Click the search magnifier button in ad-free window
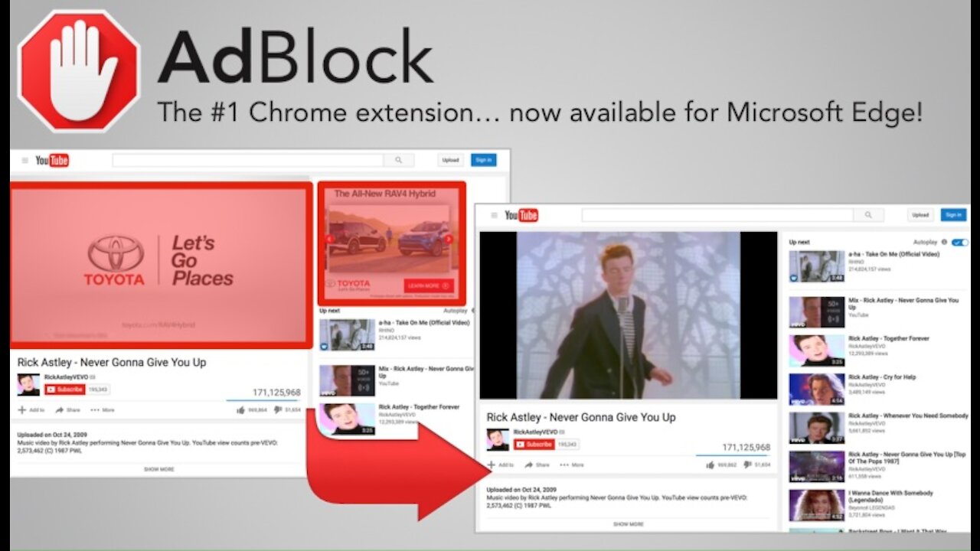 (x=868, y=216)
